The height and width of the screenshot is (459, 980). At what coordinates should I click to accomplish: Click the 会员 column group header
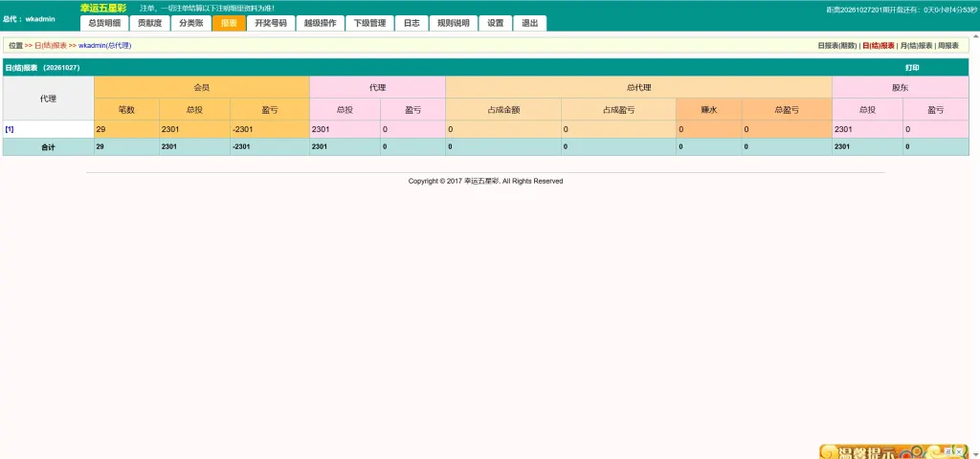pyautogui.click(x=202, y=87)
